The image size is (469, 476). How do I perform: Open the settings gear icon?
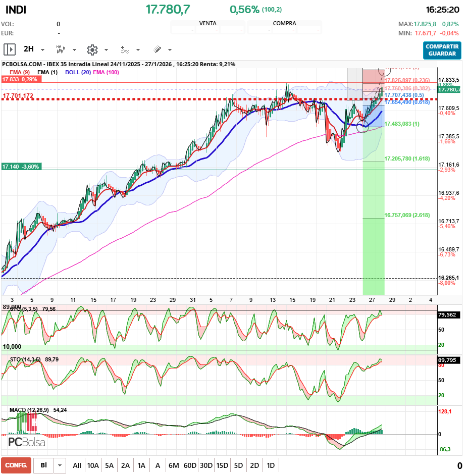click(92, 49)
